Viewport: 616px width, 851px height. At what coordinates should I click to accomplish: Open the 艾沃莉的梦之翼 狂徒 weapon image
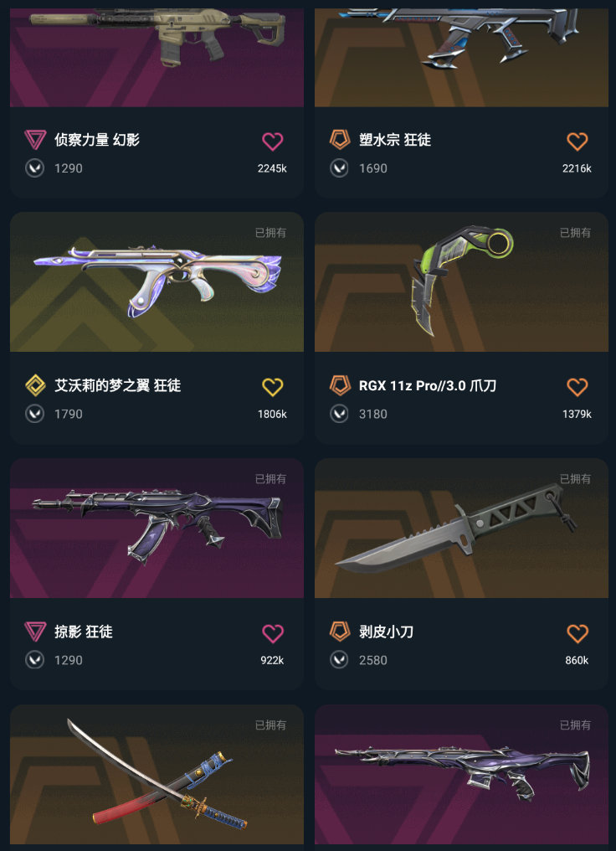(x=157, y=281)
